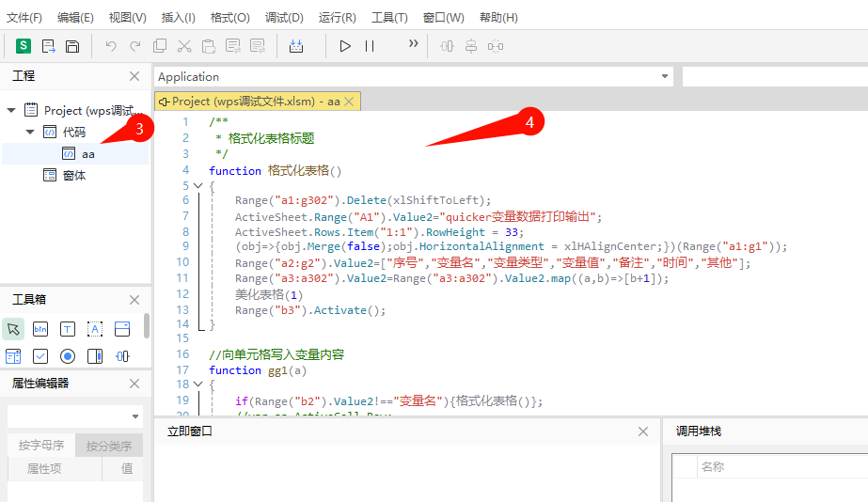Switch to the 按分类序 tab
This screenshot has width=868, height=502.
(109, 446)
